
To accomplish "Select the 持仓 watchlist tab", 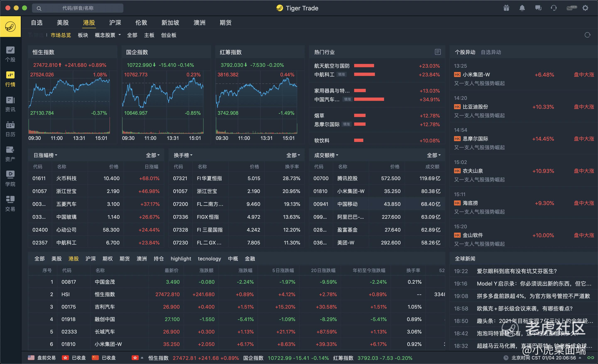I will pos(158,259).
